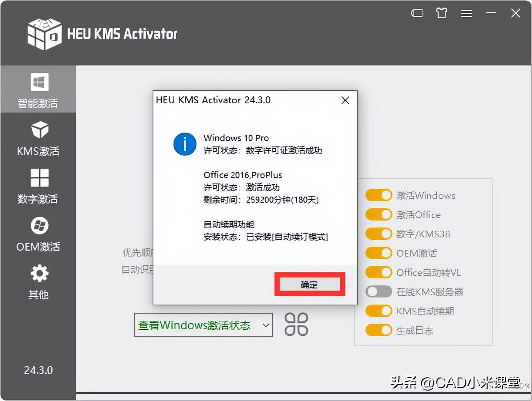Close the HEU KMS Activator 24.3.0 dialog
This screenshot has height=401, width=532.
[x=345, y=100]
